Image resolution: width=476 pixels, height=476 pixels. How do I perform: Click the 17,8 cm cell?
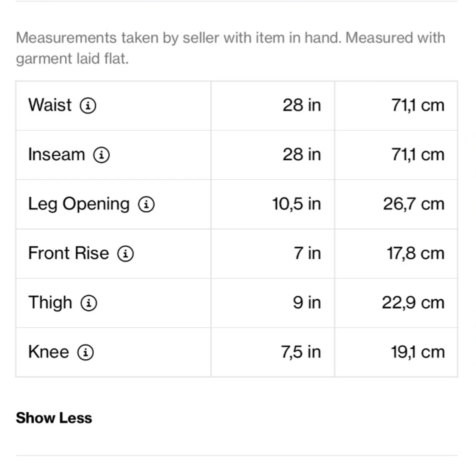415,253
